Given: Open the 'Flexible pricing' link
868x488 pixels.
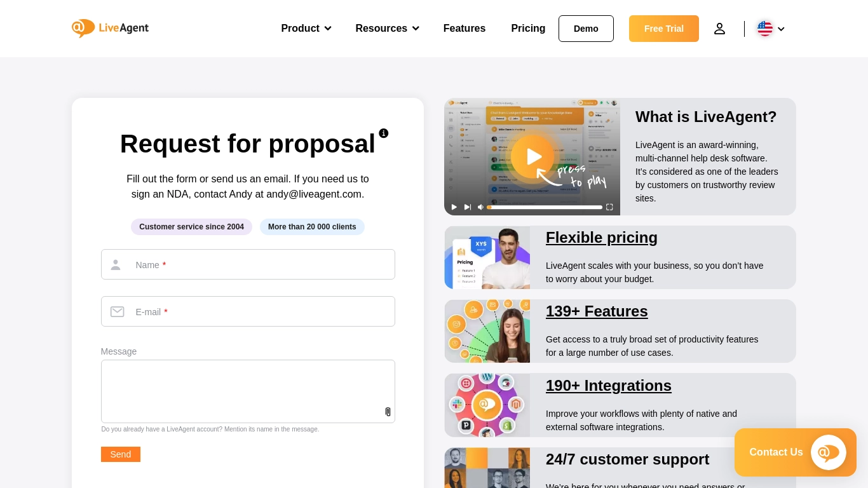Looking at the screenshot, I should (601, 238).
